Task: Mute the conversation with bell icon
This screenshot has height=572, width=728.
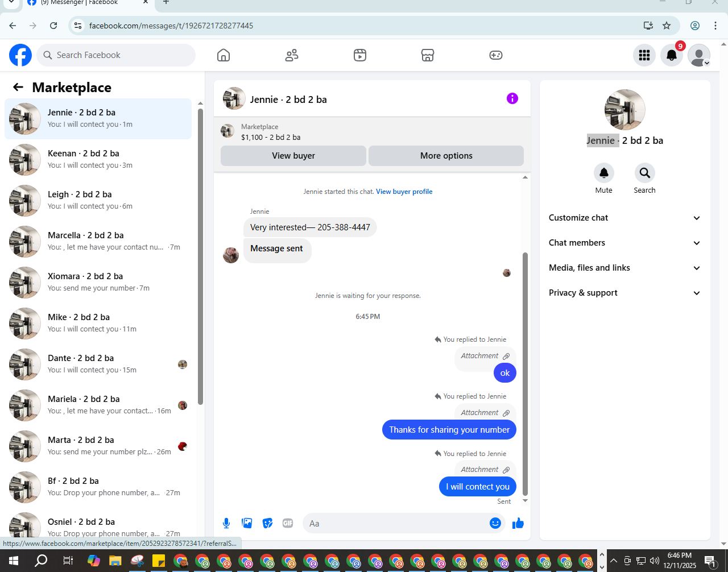Action: pyautogui.click(x=604, y=173)
